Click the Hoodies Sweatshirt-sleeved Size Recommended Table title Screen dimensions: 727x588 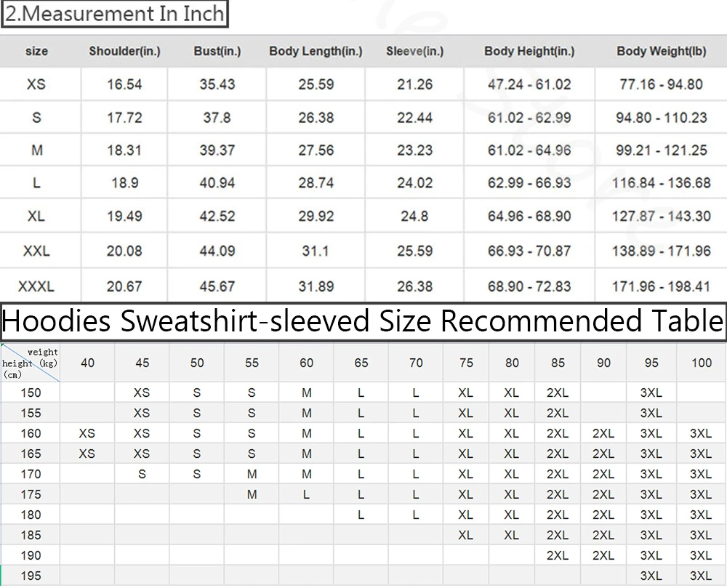(x=363, y=321)
